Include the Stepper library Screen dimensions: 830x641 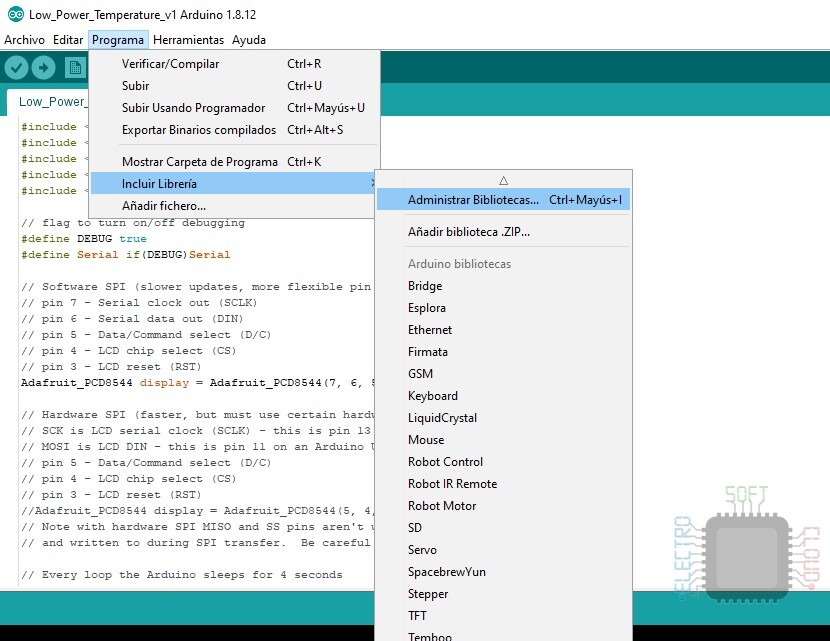[503, 594]
